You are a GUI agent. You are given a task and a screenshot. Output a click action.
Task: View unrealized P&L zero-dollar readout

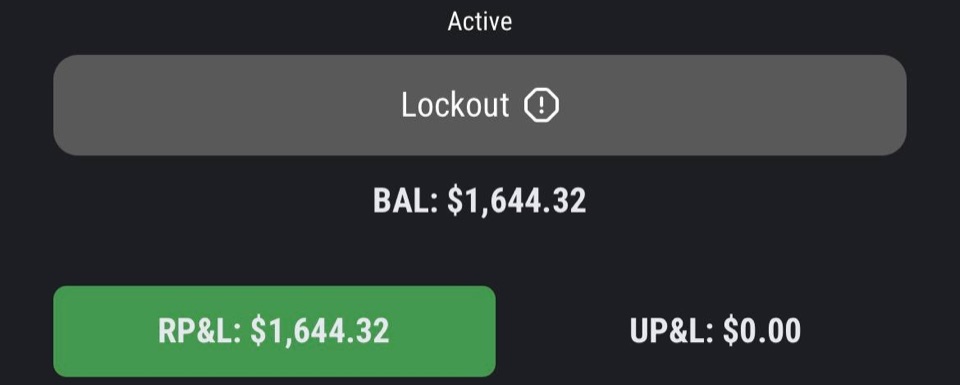(715, 331)
